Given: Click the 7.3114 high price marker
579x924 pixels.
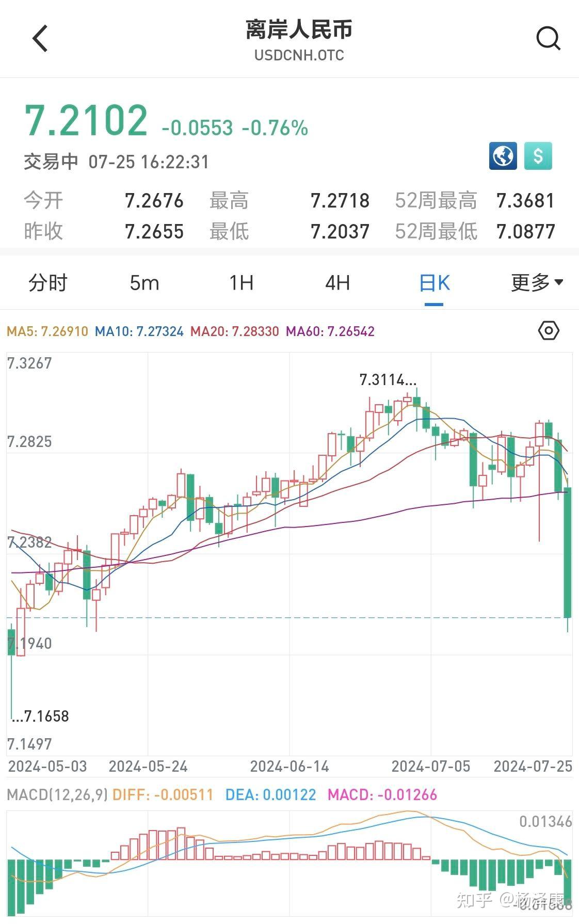Looking at the screenshot, I should point(388,380).
